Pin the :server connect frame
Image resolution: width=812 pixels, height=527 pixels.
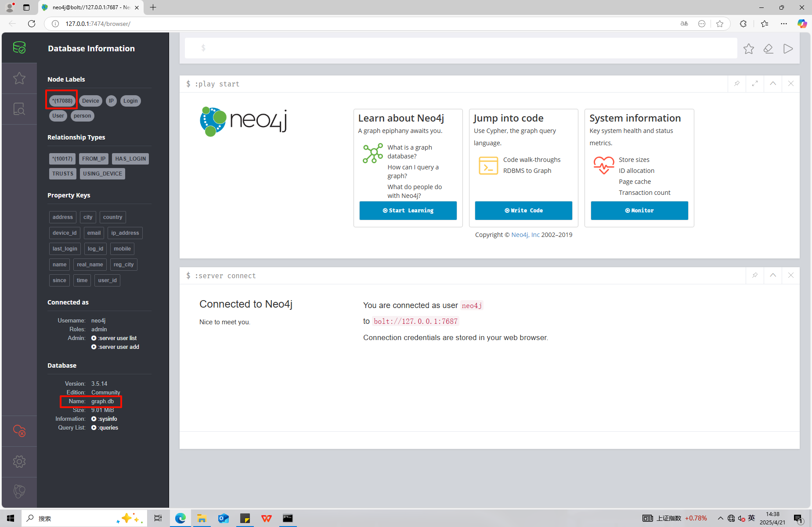tap(755, 275)
